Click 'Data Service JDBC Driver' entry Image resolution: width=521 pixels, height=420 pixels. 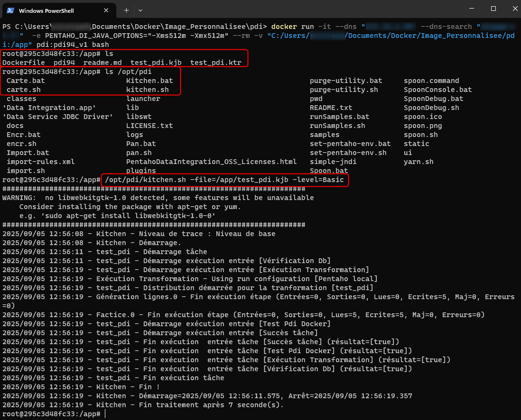pos(58,117)
